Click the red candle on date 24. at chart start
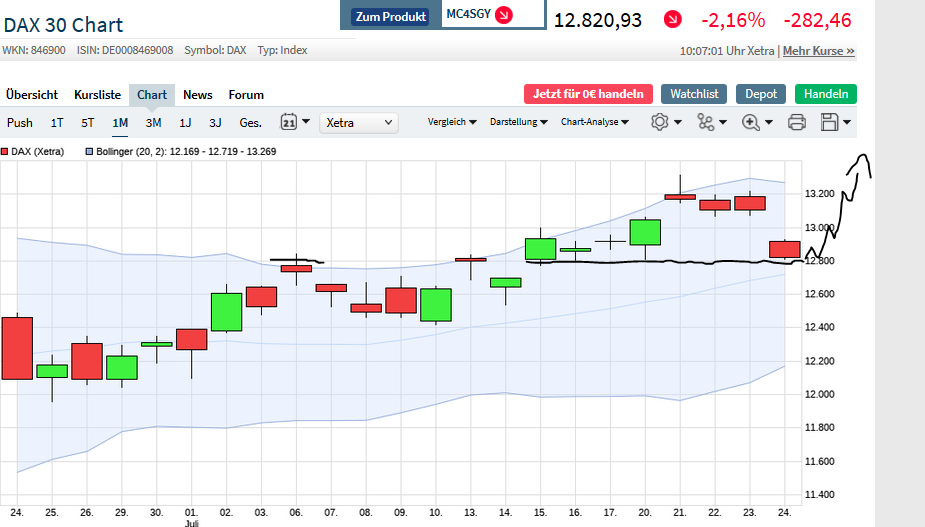 17,348
